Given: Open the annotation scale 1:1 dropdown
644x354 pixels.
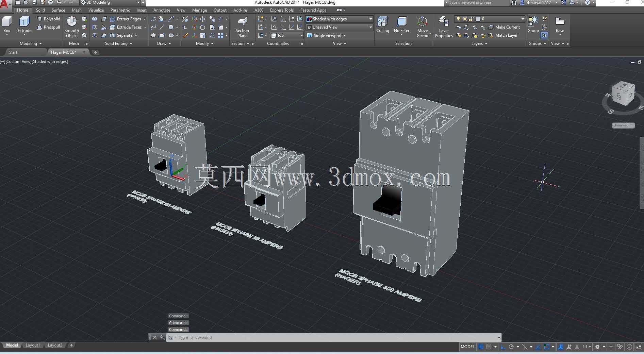Looking at the screenshot, I should click(x=587, y=347).
